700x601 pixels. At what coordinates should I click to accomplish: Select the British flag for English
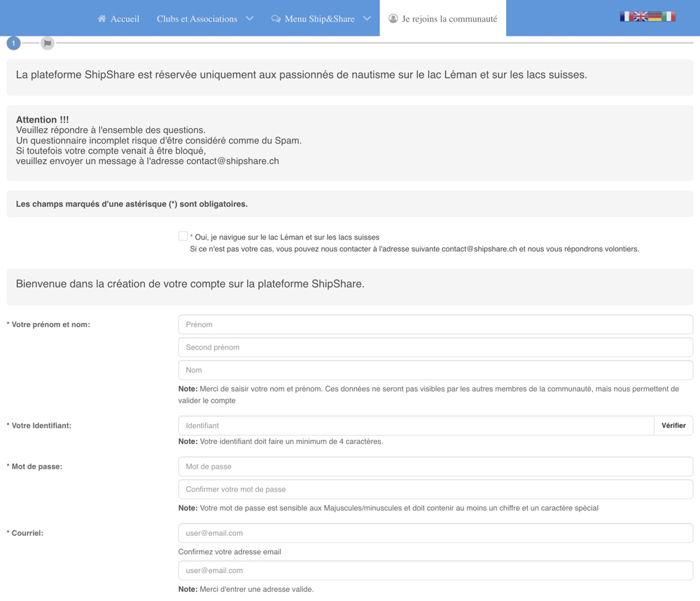tap(640, 16)
